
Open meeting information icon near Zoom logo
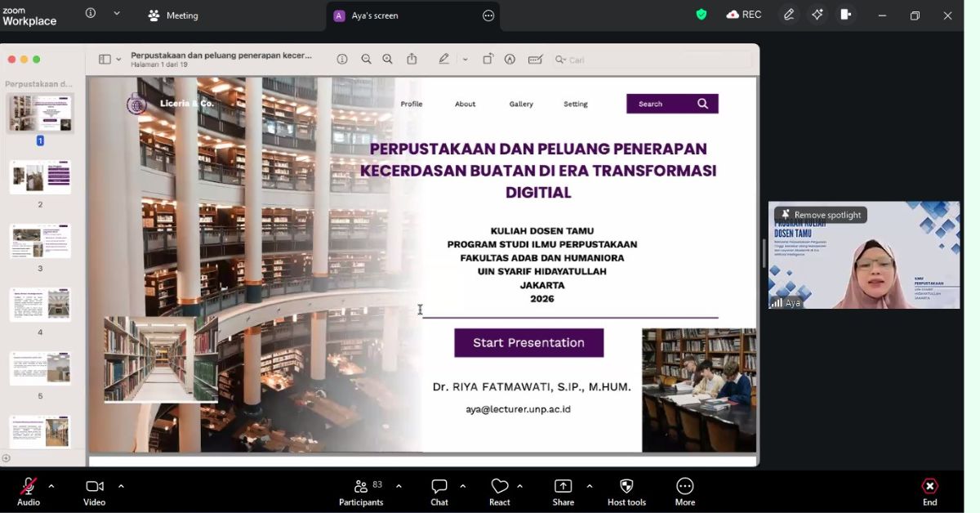[91, 14]
